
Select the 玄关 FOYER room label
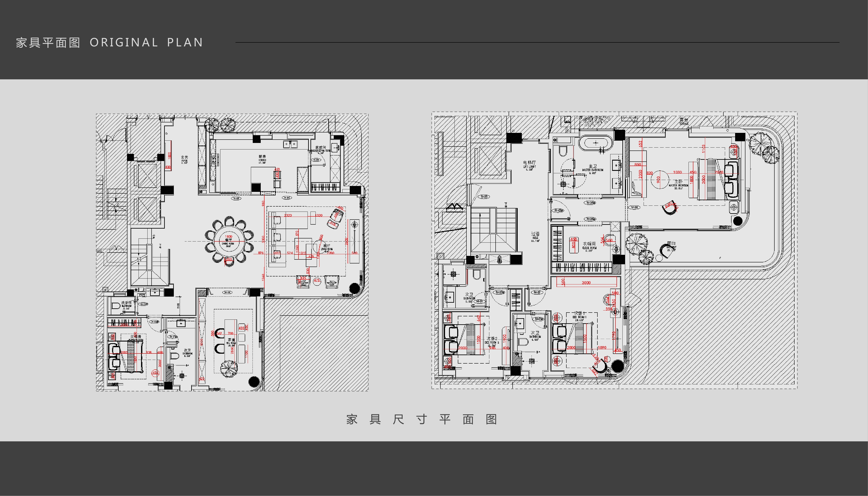coord(184,160)
